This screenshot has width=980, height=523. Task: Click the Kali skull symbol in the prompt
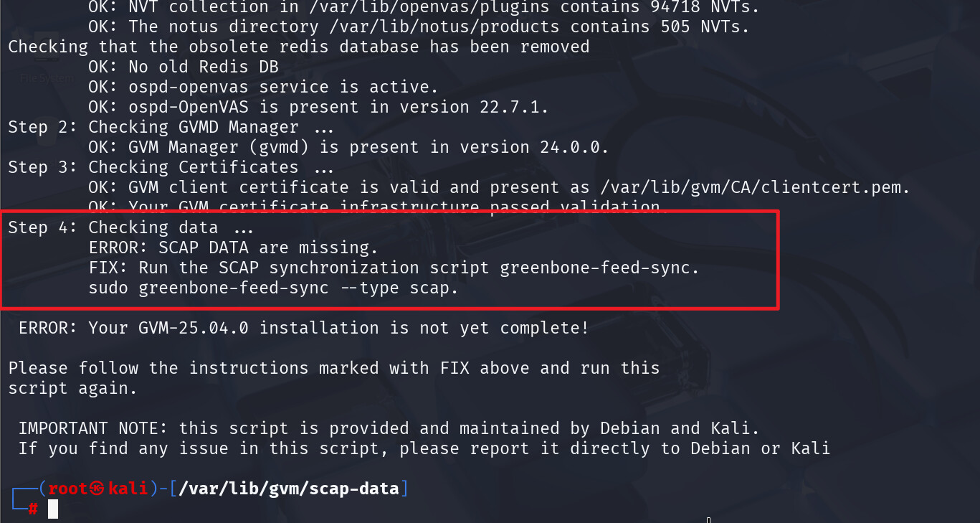98,489
